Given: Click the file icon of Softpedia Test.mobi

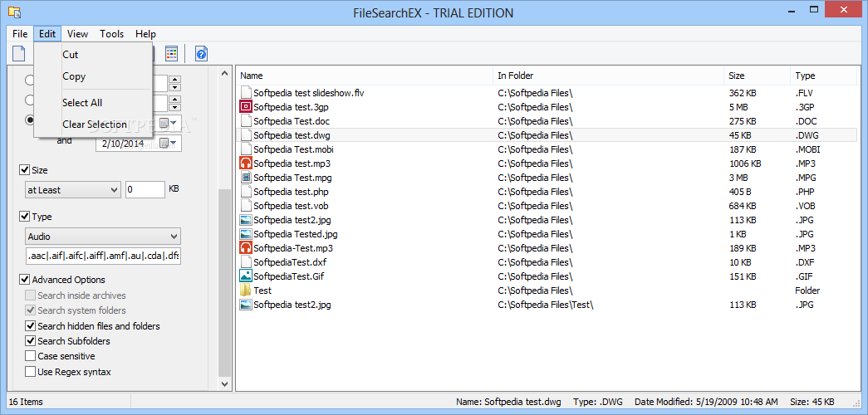Looking at the screenshot, I should tap(246, 149).
